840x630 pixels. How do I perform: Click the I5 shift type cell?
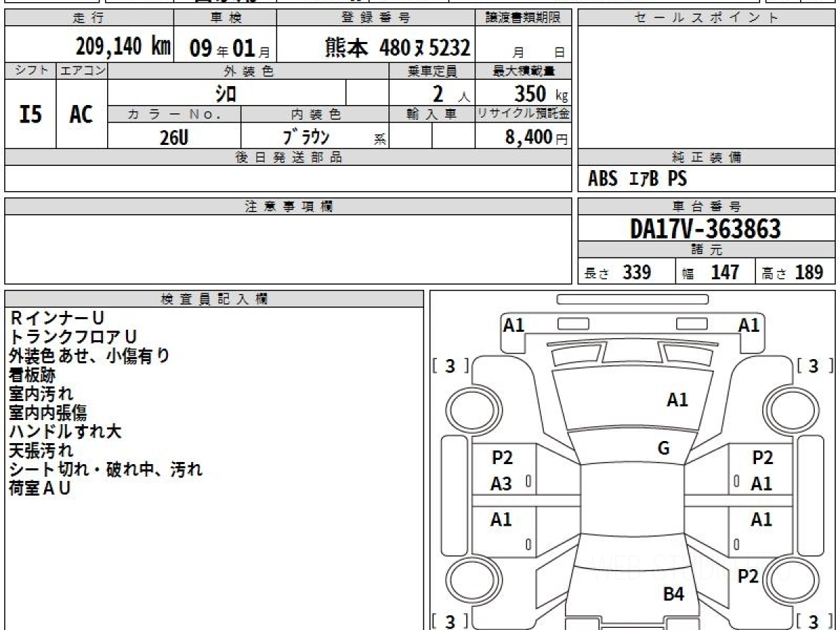pyautogui.click(x=30, y=114)
